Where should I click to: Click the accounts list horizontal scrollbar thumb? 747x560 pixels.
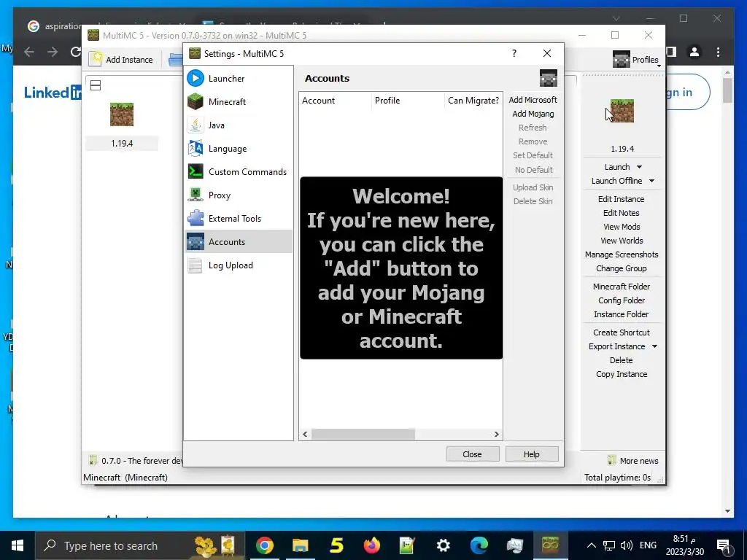pyautogui.click(x=363, y=435)
